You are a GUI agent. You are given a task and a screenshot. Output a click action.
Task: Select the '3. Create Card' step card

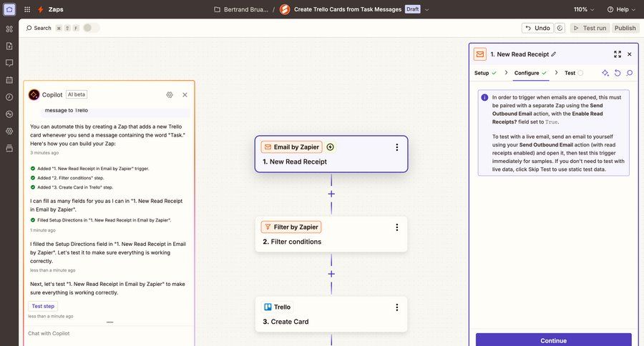[x=331, y=314]
